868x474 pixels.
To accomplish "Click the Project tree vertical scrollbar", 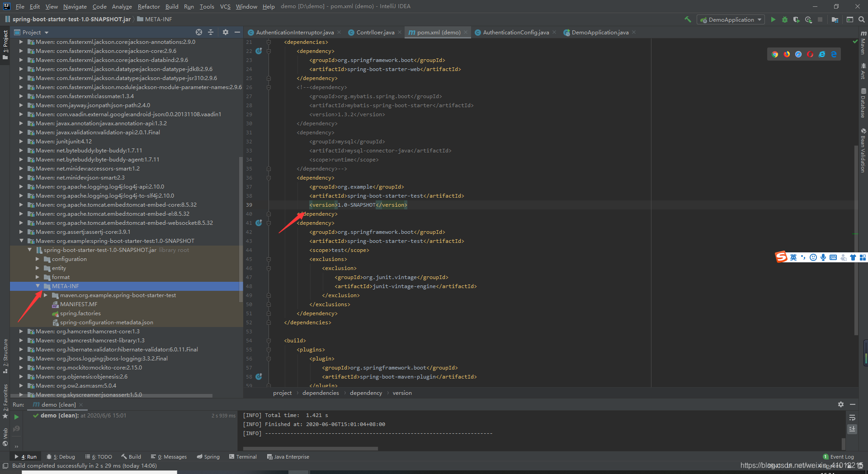I will pos(241,228).
